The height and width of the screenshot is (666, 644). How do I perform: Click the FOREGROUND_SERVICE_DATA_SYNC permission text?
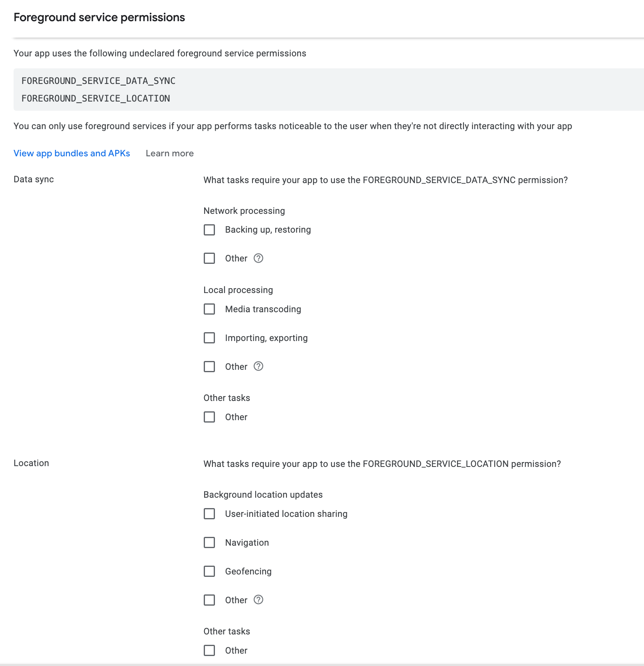point(98,81)
